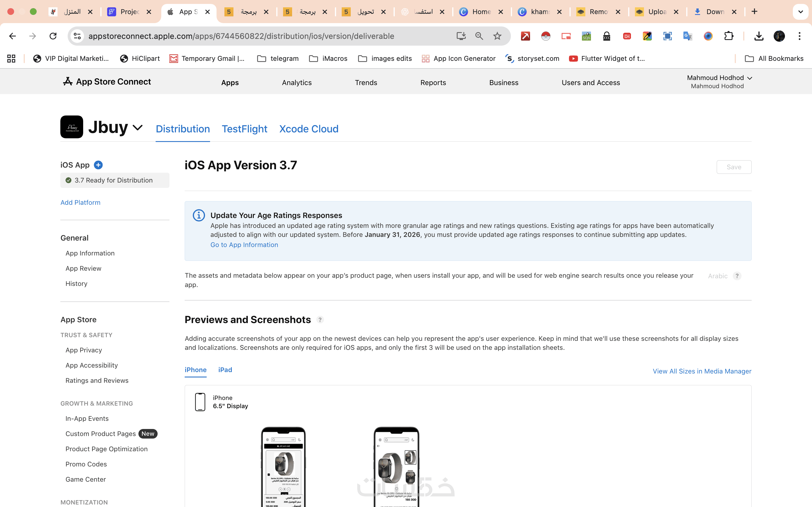
Task: Click the first iPhone screenshot thumbnail
Action: pyautogui.click(x=284, y=466)
